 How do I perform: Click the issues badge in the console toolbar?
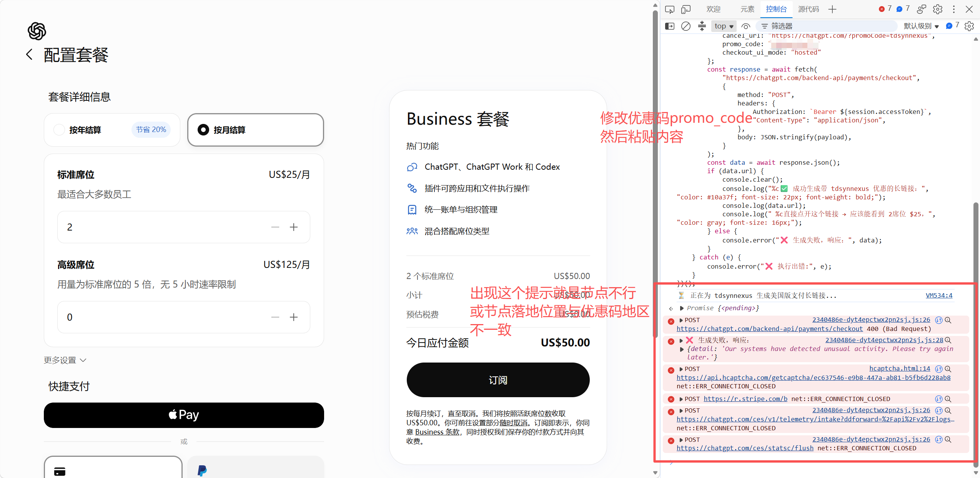[953, 26]
